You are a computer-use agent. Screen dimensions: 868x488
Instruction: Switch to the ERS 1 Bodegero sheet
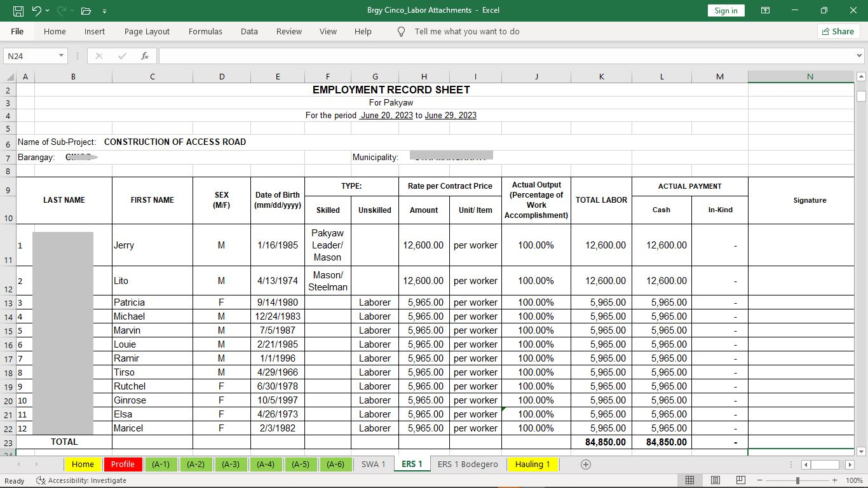(468, 464)
